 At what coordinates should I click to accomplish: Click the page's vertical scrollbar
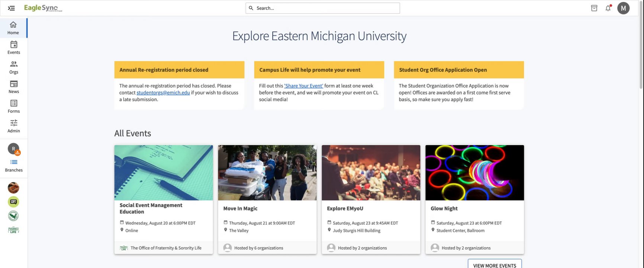641,56
